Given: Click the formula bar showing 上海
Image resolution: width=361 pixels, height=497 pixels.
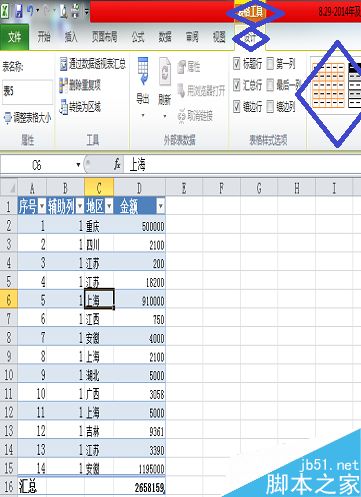Looking at the screenshot, I should [243, 165].
